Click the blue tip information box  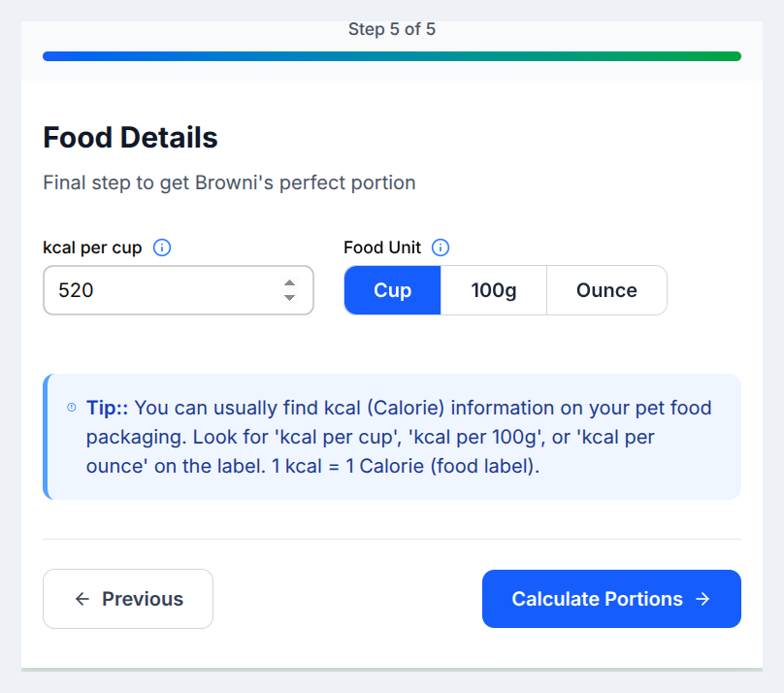(x=392, y=437)
